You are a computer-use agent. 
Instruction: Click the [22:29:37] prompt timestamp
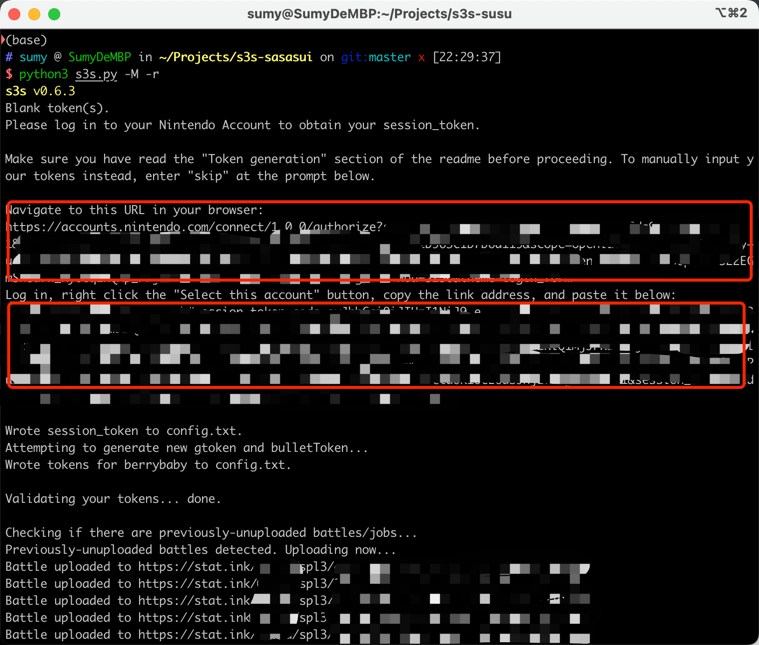[x=468, y=58]
